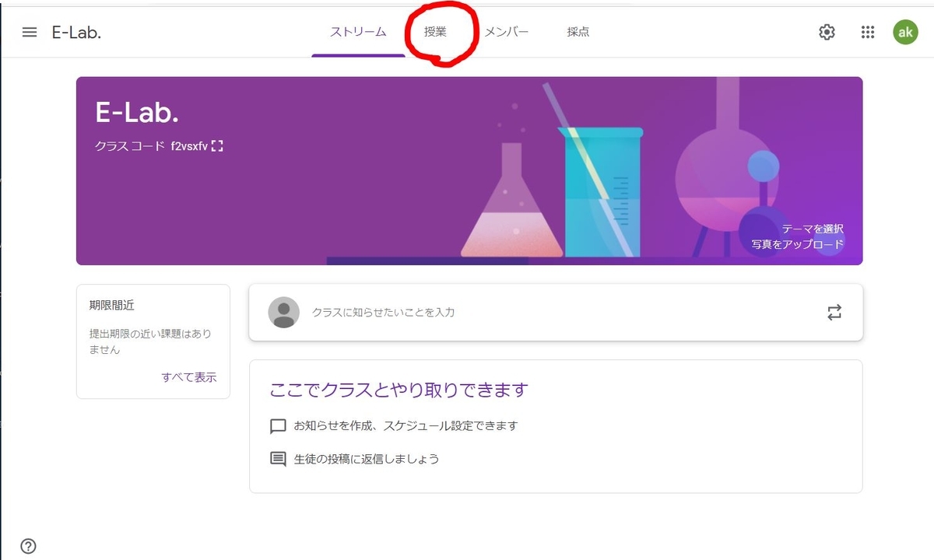Click the announcement speech bubble icon

pos(278,425)
